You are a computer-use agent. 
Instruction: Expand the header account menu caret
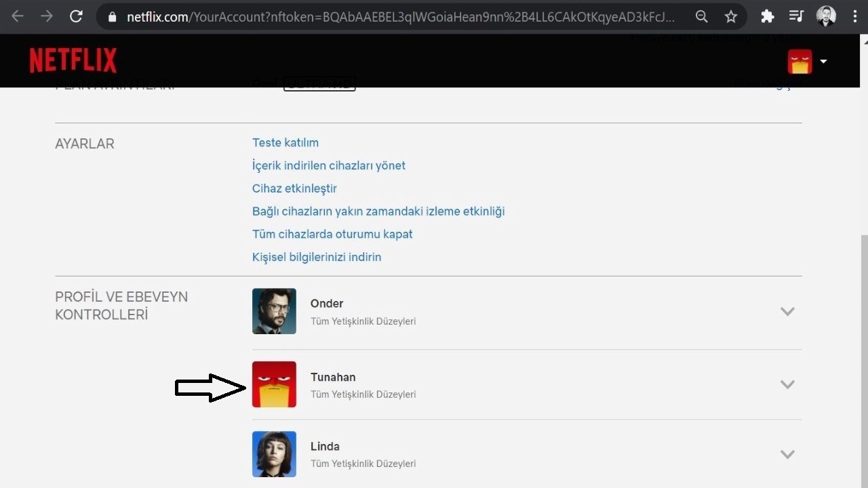pyautogui.click(x=823, y=62)
